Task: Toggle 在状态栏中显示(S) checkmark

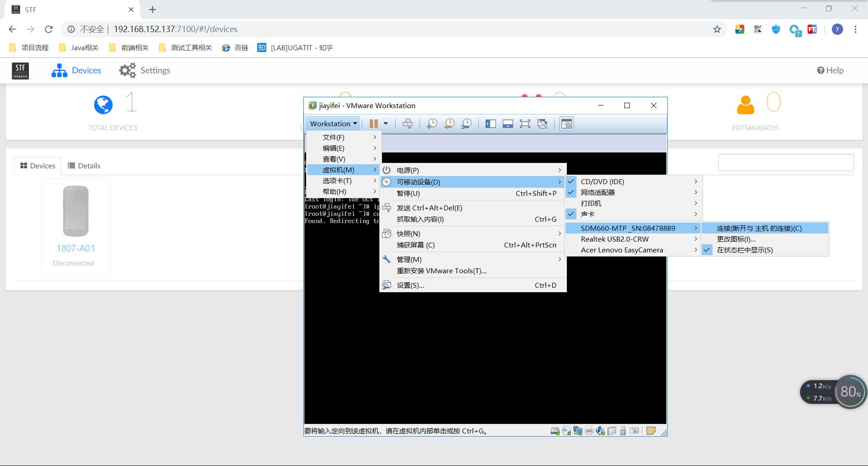Action: point(708,250)
